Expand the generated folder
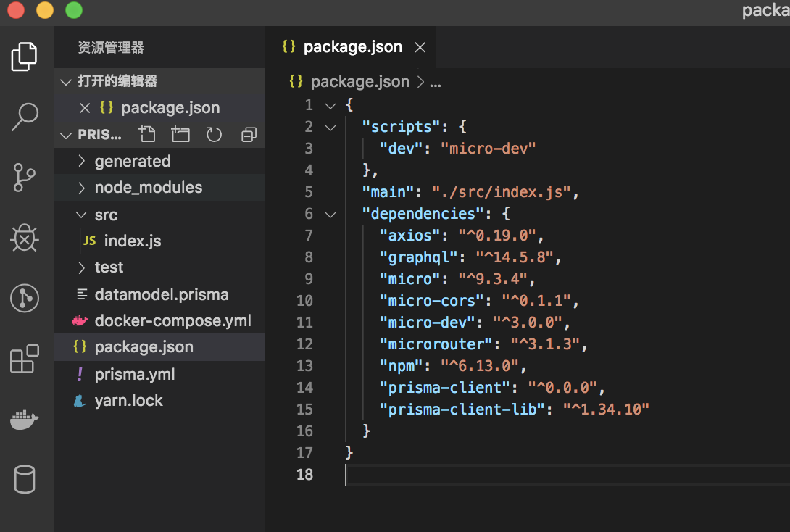The width and height of the screenshot is (790, 532). click(x=132, y=161)
